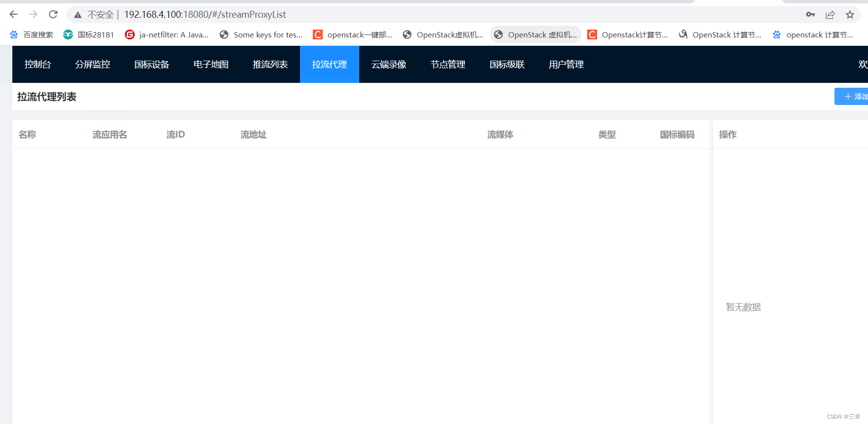Click the 流地址 column header
Viewport: 868px width, 424px height.
[x=254, y=135]
